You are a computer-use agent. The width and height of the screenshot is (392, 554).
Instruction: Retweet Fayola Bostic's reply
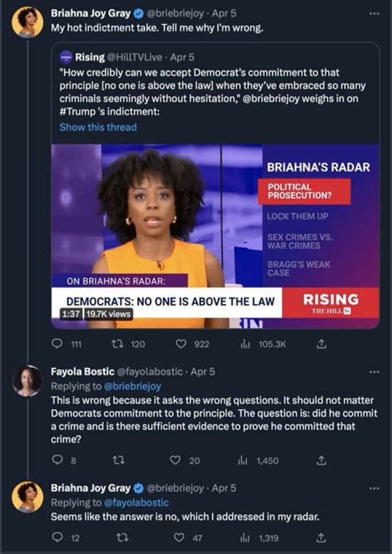116,460
